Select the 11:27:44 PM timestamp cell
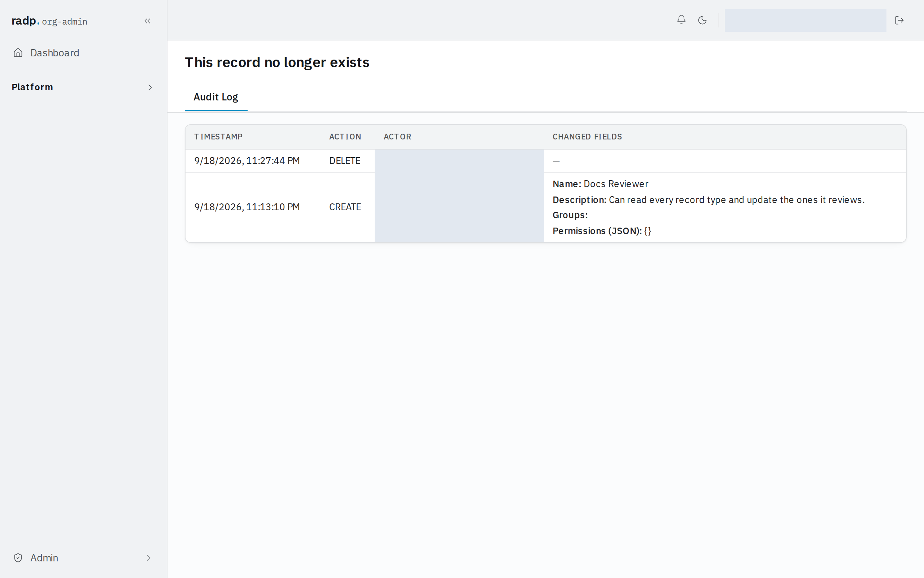This screenshot has width=924, height=578. [247, 161]
